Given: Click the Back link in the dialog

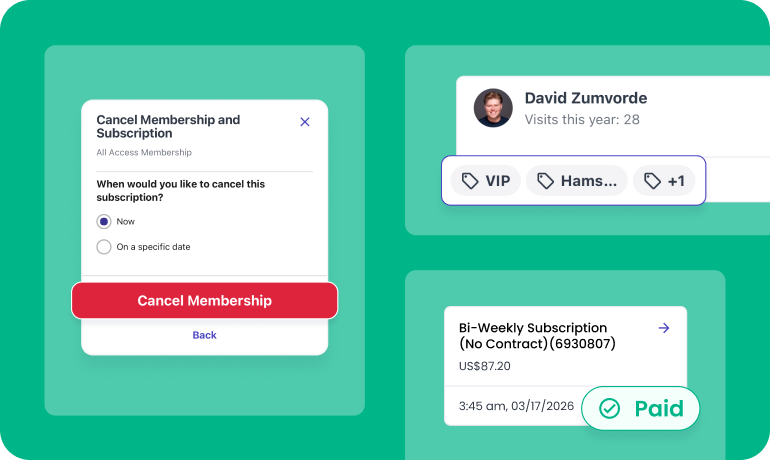Looking at the screenshot, I should pyautogui.click(x=204, y=335).
